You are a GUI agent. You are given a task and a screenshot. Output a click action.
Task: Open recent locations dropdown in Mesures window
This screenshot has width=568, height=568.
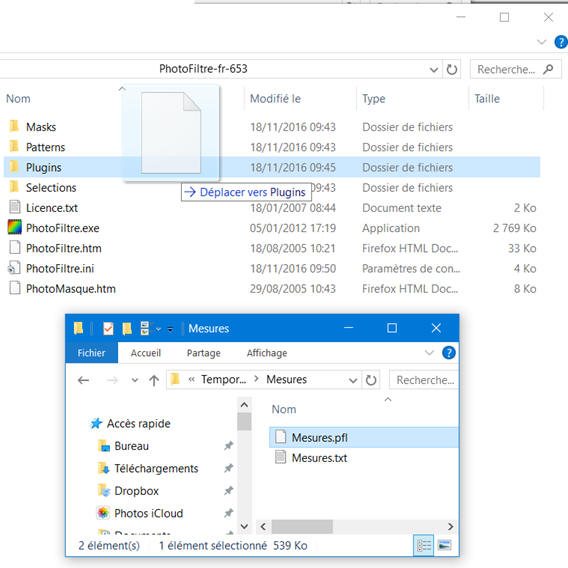(x=135, y=380)
